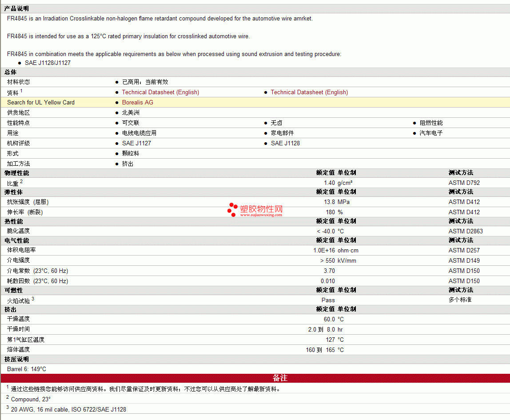Click the application 电线电缆应用
The height and width of the screenshot is (420, 510).
pyautogui.click(x=139, y=133)
